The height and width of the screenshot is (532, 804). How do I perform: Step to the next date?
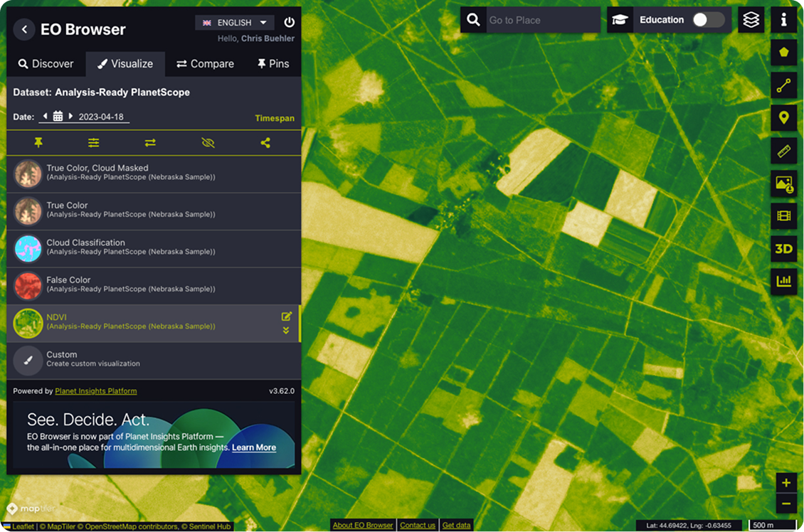pos(70,117)
